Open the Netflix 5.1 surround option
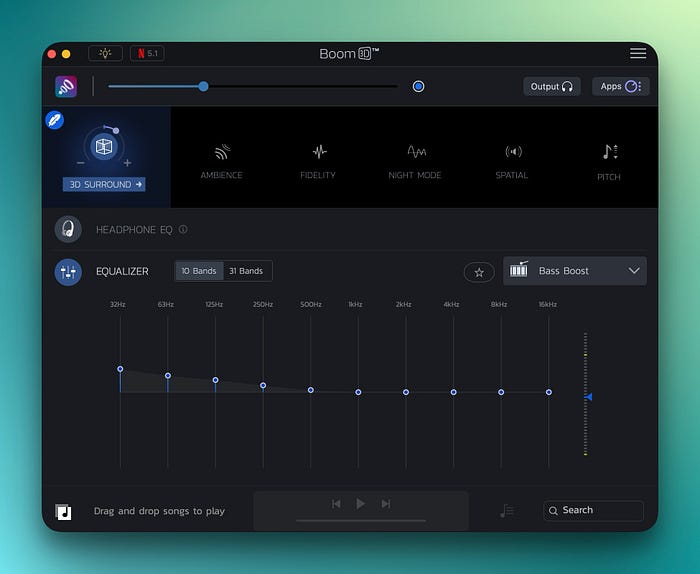Image resolution: width=700 pixels, height=574 pixels. 147,54
